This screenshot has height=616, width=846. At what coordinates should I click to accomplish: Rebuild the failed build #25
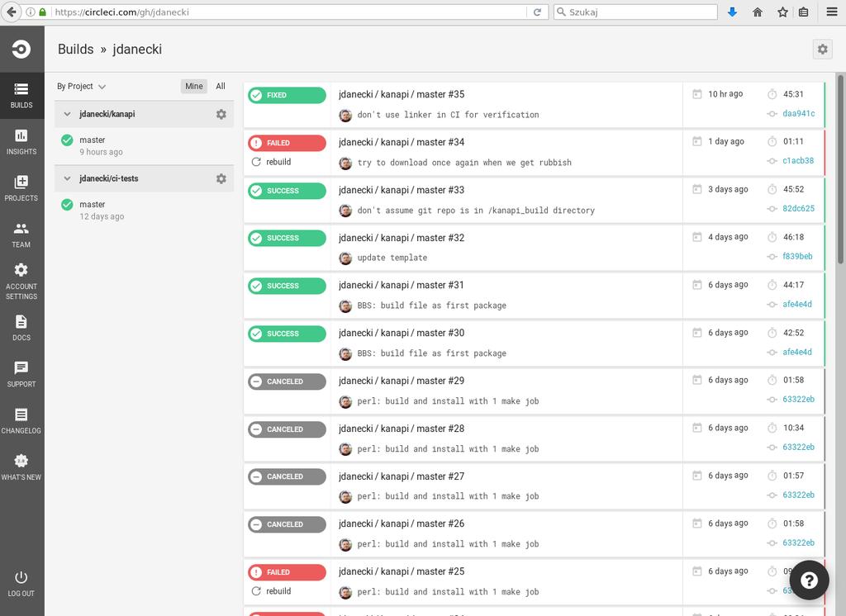(x=271, y=591)
